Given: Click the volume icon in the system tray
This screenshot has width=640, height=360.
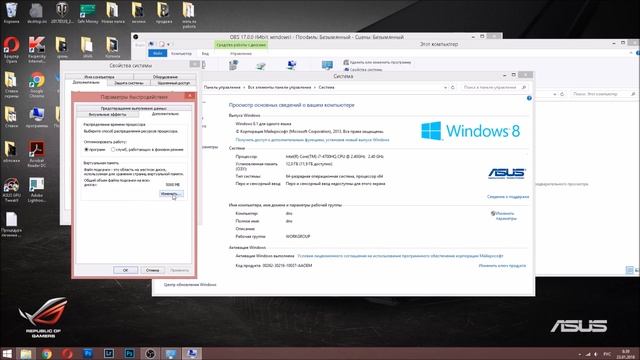Looking at the screenshot, I should [596, 354].
